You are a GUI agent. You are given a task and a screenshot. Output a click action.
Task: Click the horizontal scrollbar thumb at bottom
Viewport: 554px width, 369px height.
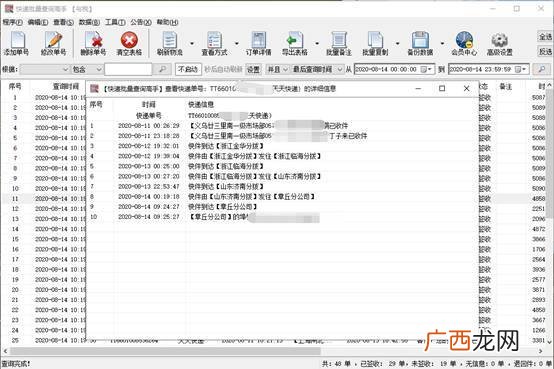coord(165,351)
